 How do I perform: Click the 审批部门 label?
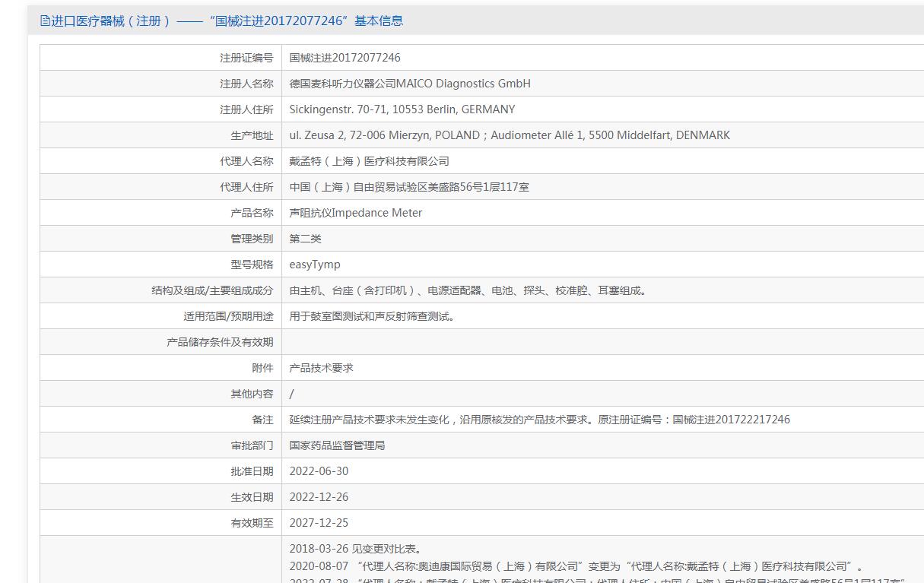coord(252,445)
